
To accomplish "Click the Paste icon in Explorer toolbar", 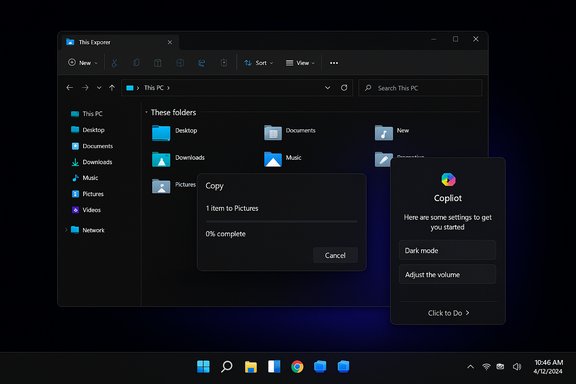I will click(158, 63).
